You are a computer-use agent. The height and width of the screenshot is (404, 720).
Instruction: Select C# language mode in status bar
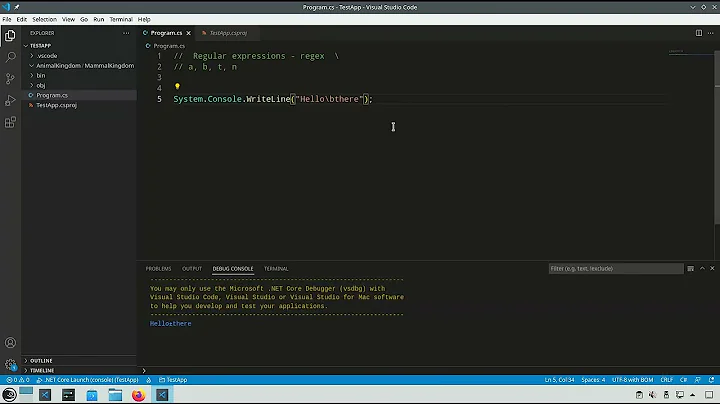683,380
